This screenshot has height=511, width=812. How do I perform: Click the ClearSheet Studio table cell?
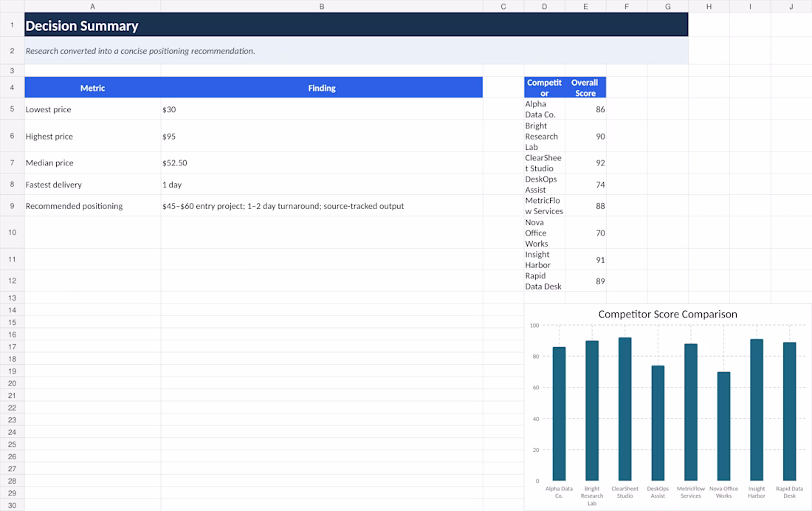(x=544, y=162)
